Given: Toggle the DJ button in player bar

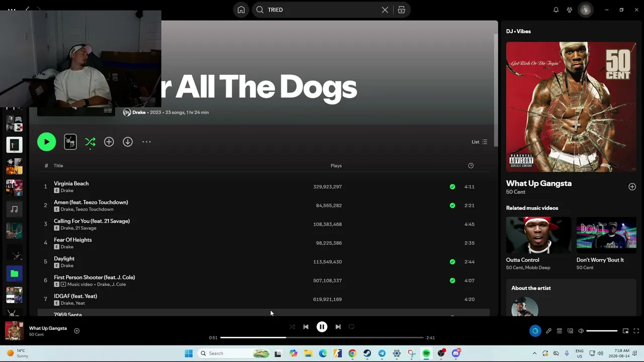Looking at the screenshot, I should point(535,331).
